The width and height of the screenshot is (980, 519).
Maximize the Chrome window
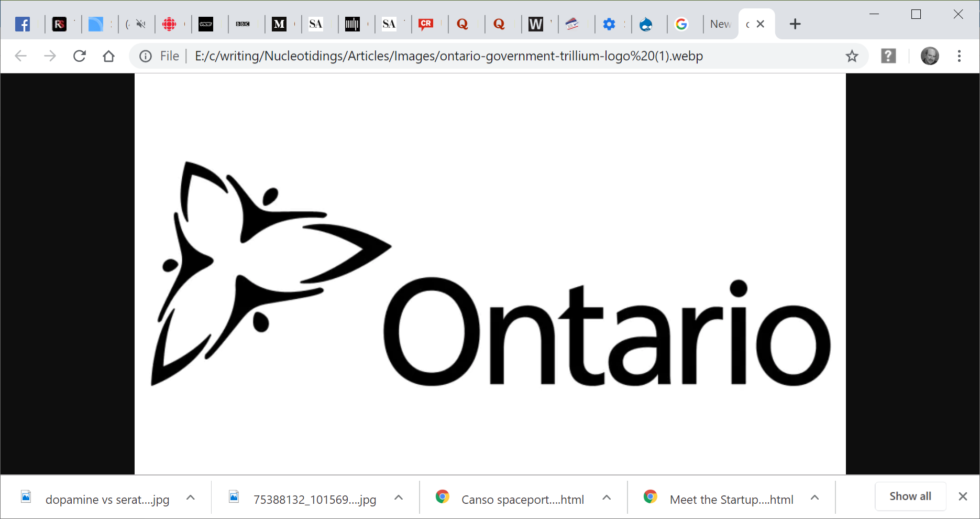click(916, 14)
